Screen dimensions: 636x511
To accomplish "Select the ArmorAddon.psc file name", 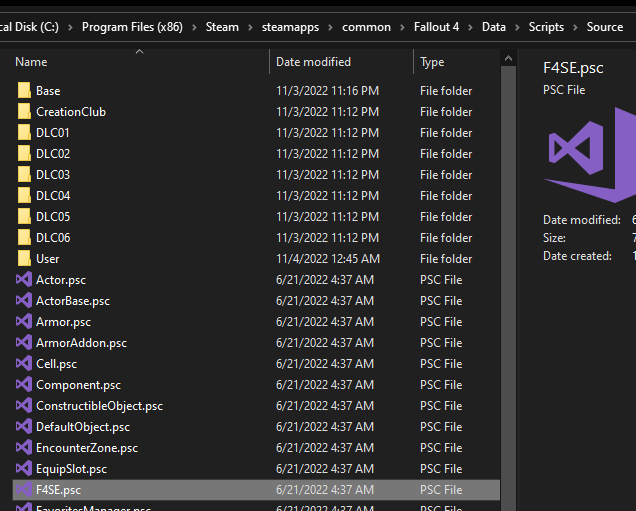I will 82,344.
